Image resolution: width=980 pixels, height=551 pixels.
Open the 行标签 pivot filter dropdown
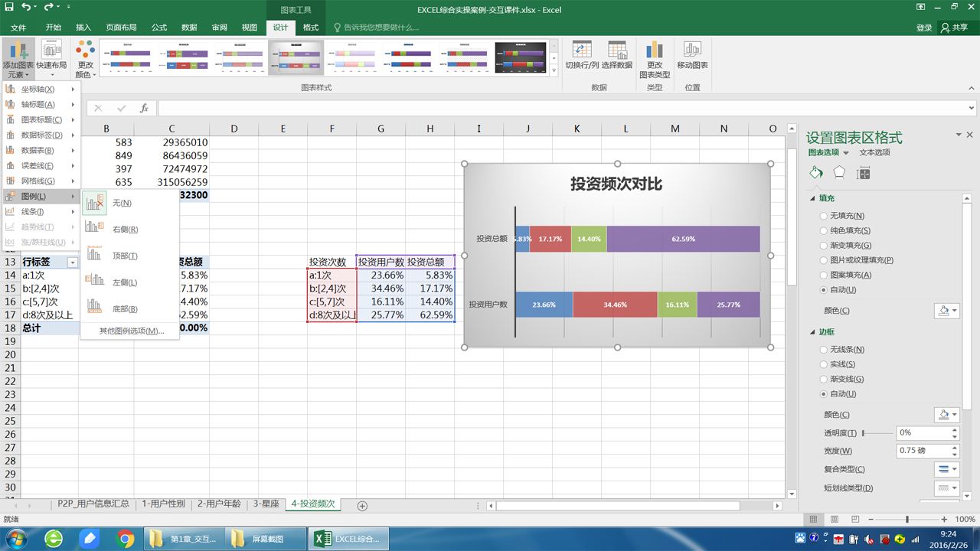pos(73,262)
